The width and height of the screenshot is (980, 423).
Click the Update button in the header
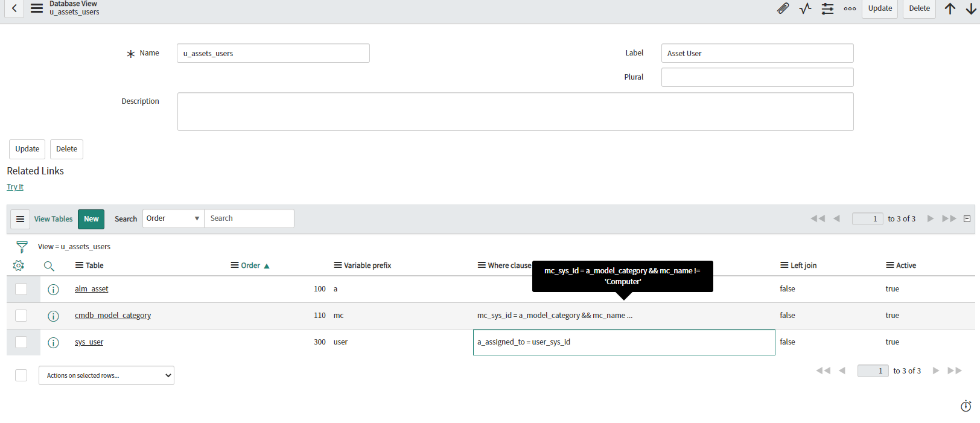tap(880, 8)
